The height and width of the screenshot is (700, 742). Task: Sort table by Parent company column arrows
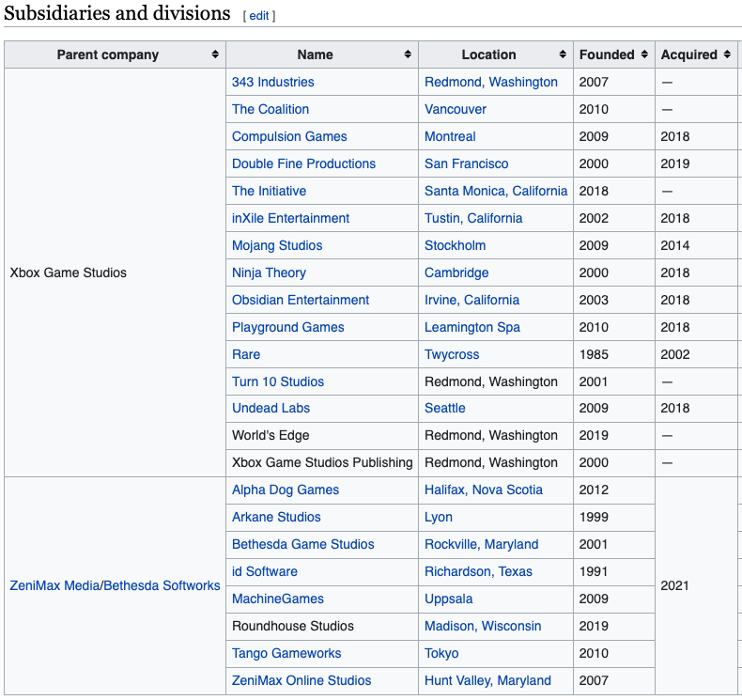click(x=215, y=54)
